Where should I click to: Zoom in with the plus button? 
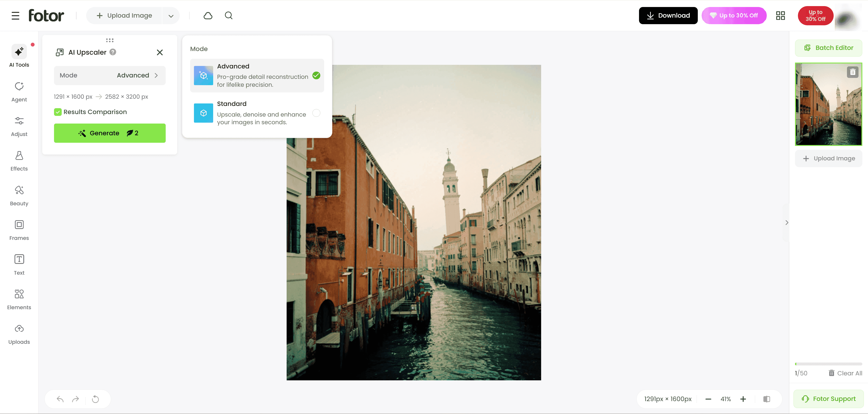point(743,399)
